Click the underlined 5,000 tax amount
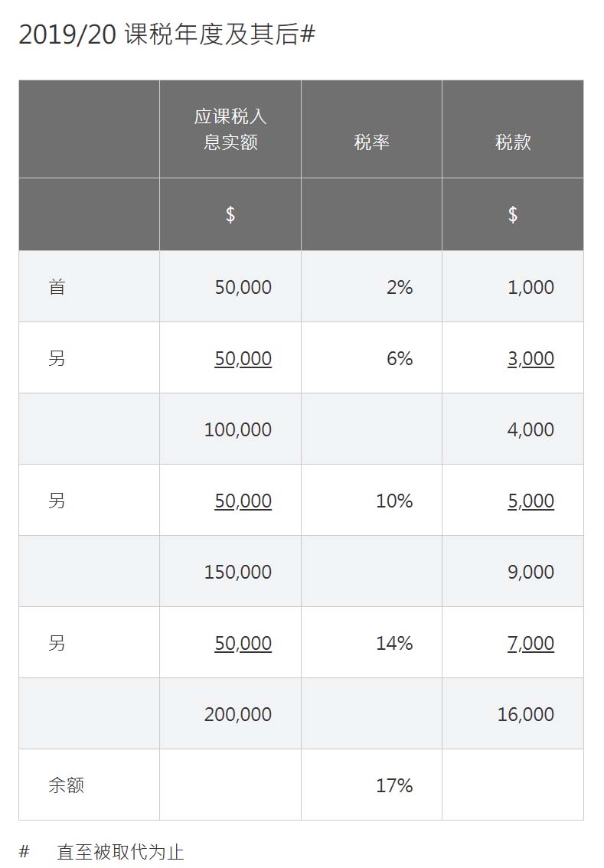Viewport: 604px width, 868px height. (x=531, y=501)
